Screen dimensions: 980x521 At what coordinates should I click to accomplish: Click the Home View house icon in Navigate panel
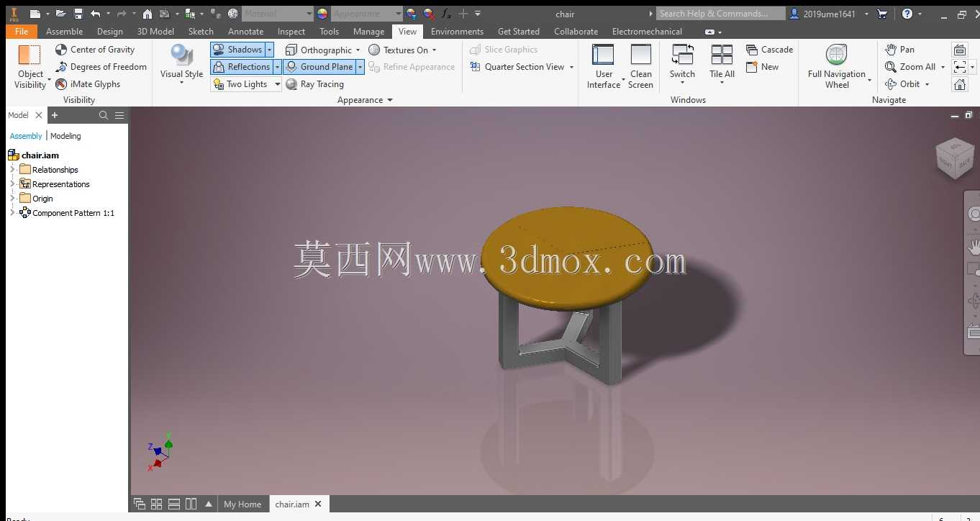point(960,84)
